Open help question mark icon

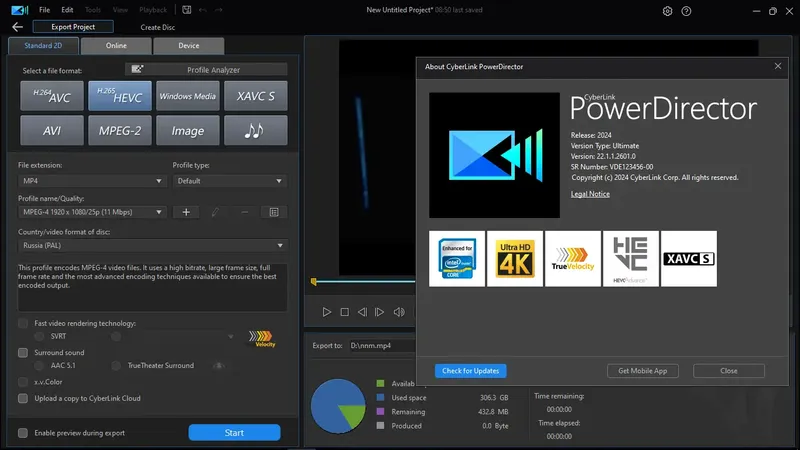click(686, 11)
